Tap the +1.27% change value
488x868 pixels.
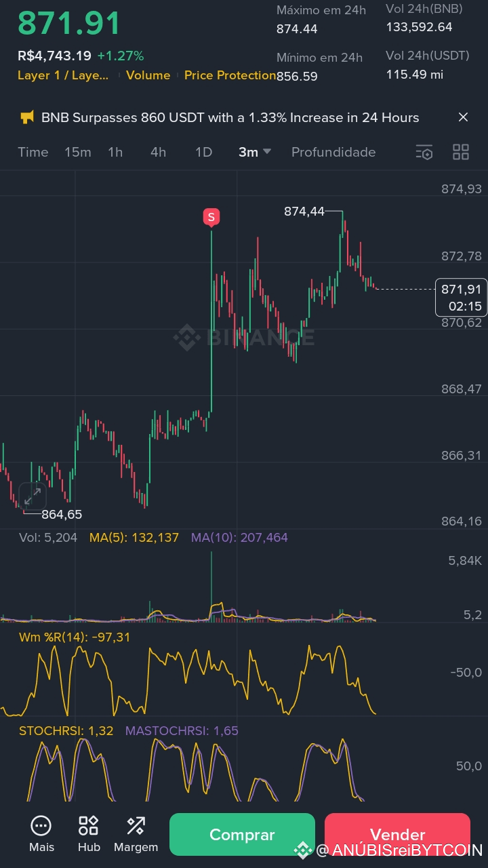(121, 56)
